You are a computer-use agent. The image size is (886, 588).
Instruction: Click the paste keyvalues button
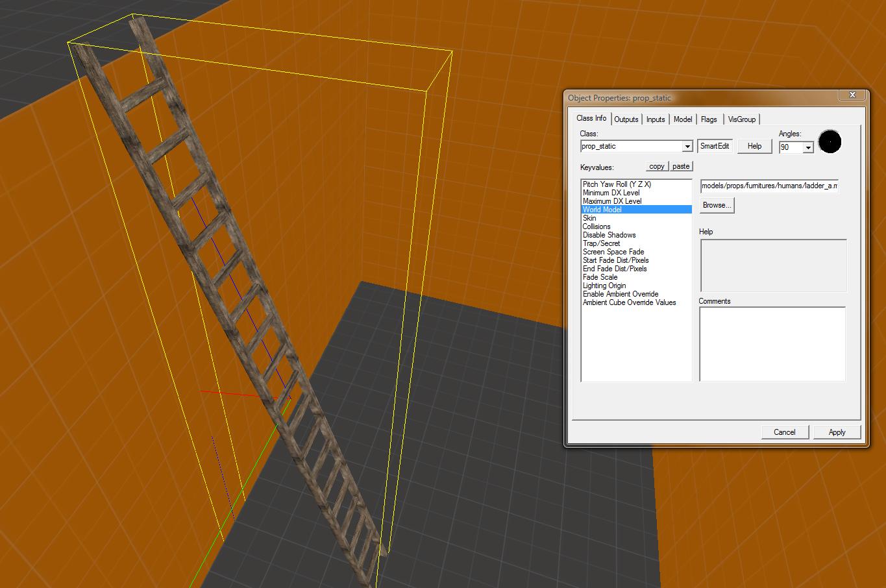(681, 166)
